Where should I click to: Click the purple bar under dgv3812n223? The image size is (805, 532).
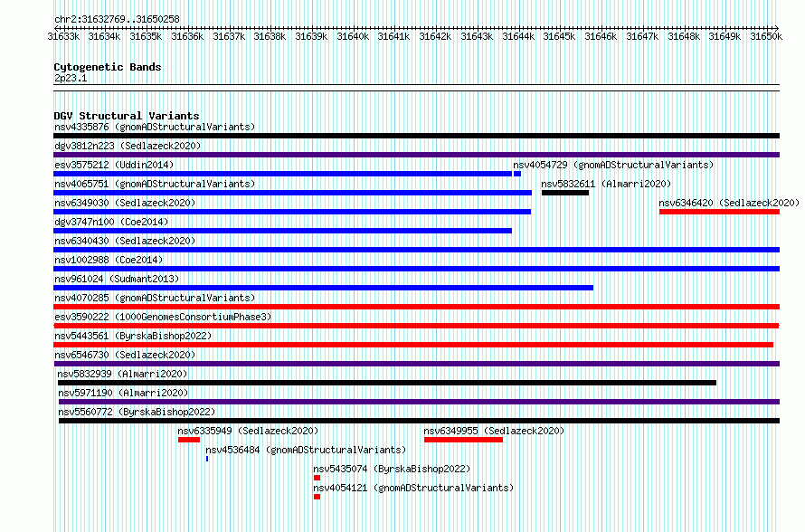416,155
